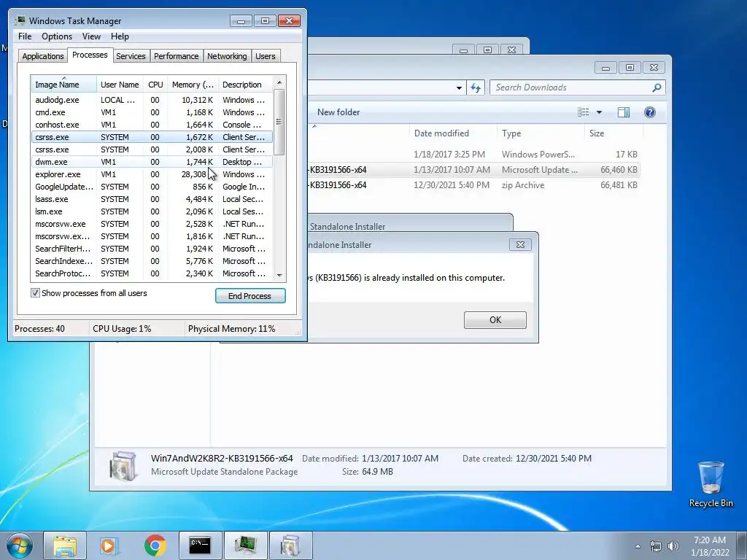Select Task Manager icon in taskbar

245,545
